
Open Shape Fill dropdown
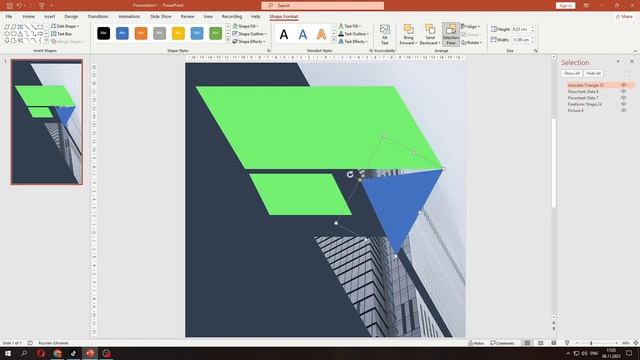click(246, 26)
